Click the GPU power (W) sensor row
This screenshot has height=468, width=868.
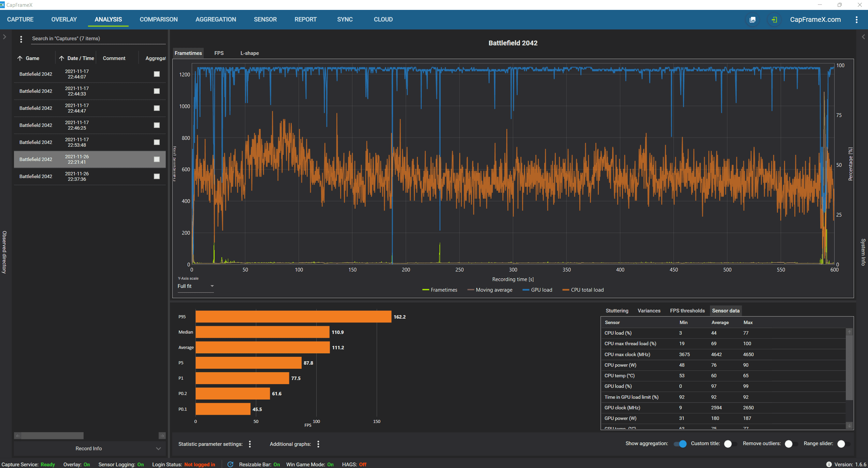[x=723, y=418]
